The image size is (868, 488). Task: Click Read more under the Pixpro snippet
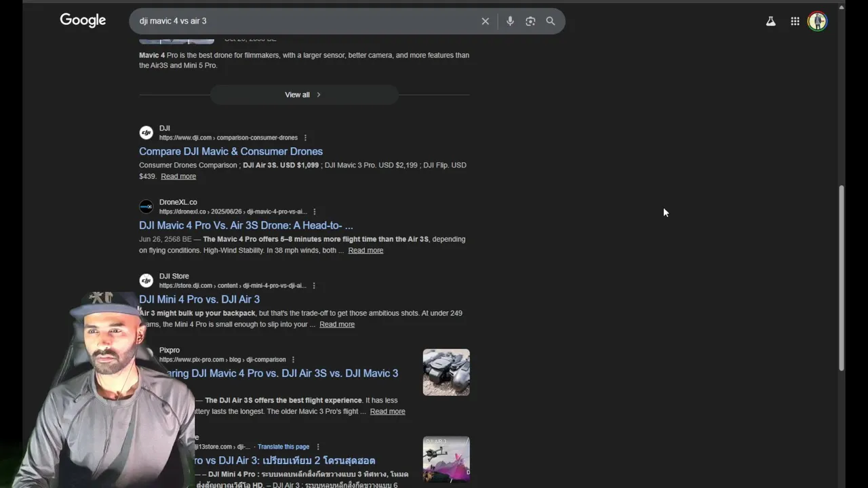(387, 411)
